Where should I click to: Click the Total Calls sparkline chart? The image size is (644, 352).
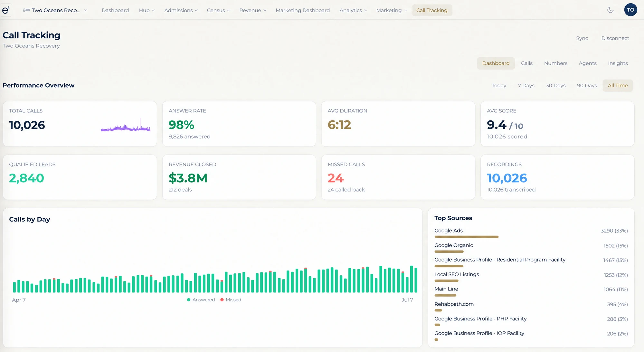pyautogui.click(x=126, y=125)
